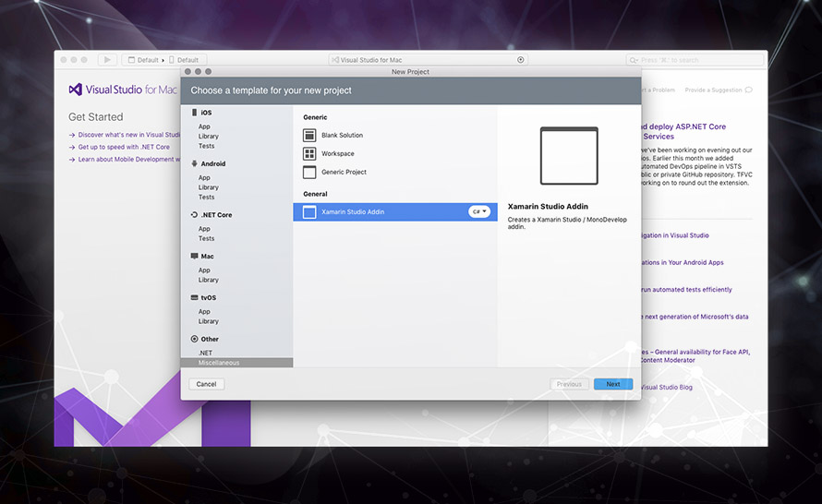
Task: Select App under Mac
Action: pyautogui.click(x=204, y=270)
